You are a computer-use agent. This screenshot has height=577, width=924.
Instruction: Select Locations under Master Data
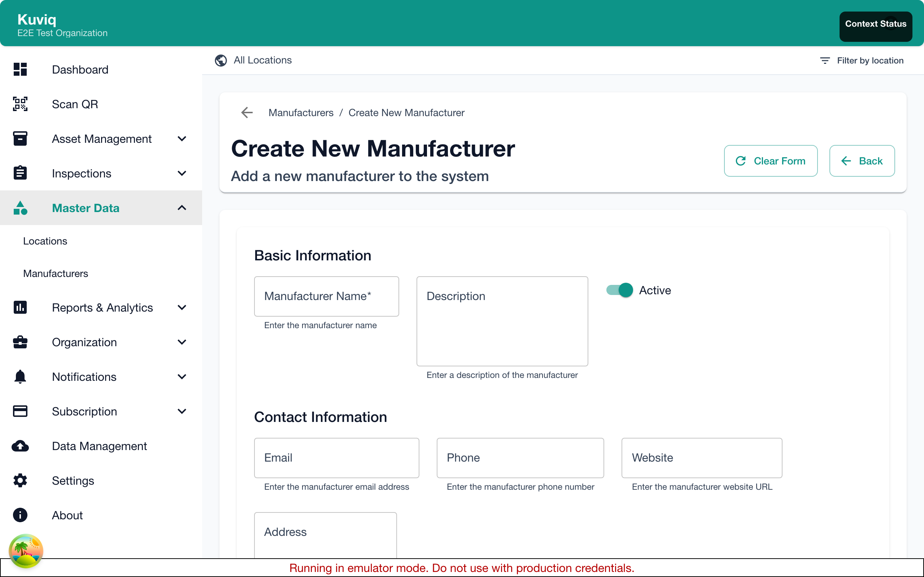(45, 241)
